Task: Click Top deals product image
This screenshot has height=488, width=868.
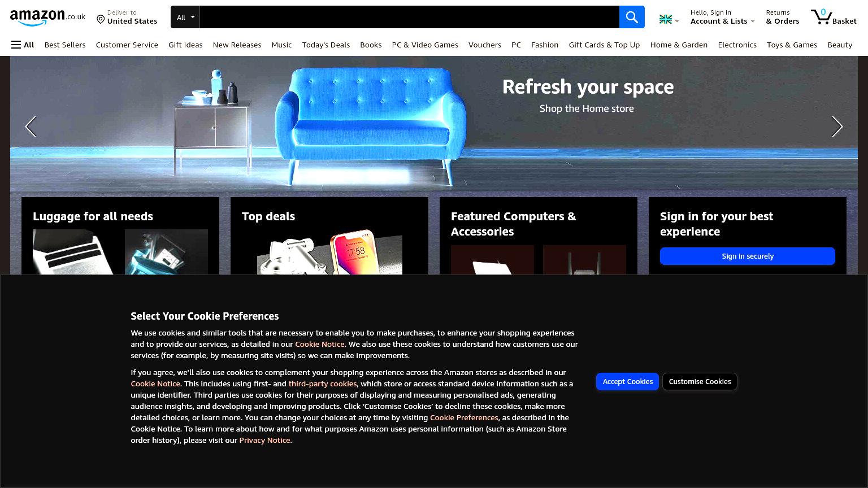Action: tap(329, 252)
